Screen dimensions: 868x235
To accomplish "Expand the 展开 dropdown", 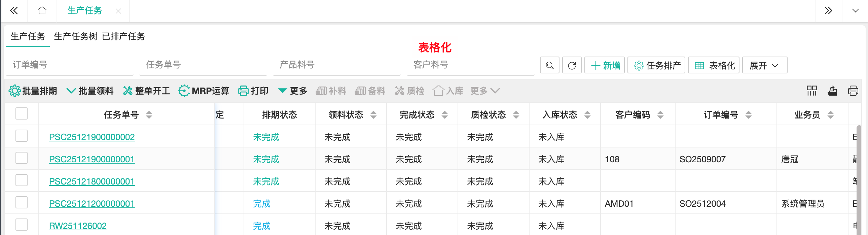I will [764, 65].
